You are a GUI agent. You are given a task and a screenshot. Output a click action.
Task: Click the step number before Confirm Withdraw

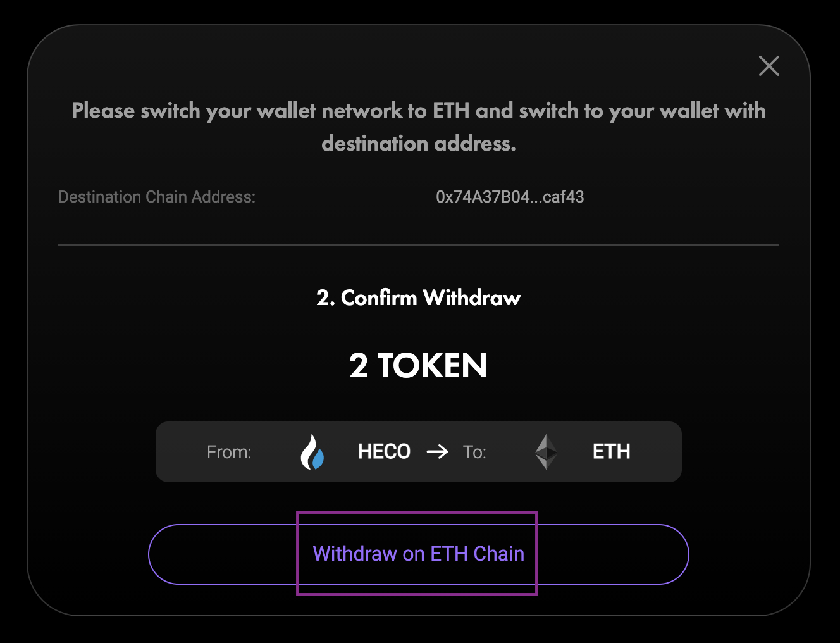click(325, 297)
